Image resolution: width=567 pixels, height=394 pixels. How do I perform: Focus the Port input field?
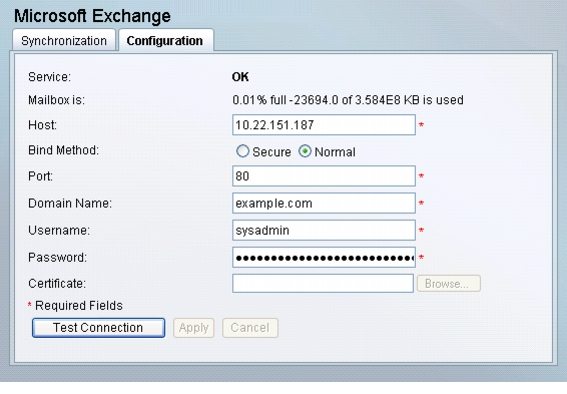pos(324,176)
